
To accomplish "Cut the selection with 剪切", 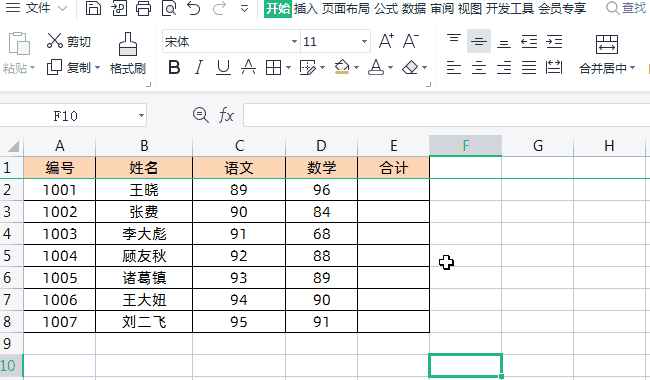I will [x=69, y=41].
